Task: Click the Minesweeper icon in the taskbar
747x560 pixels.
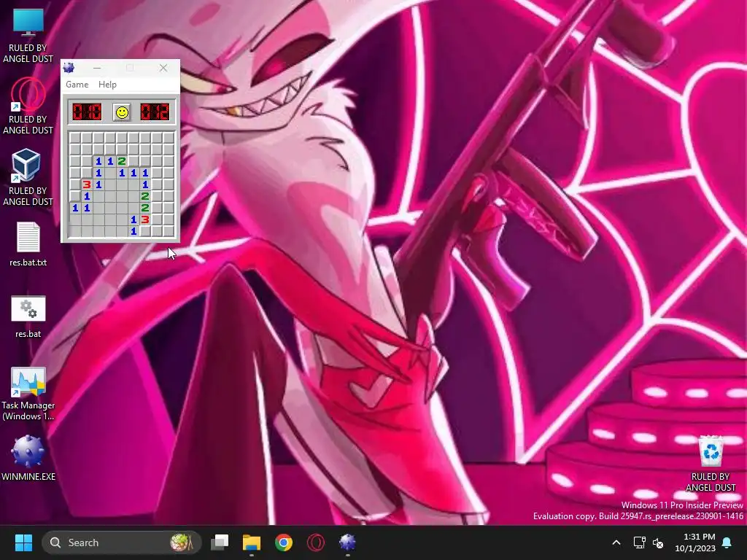Action: pyautogui.click(x=347, y=542)
